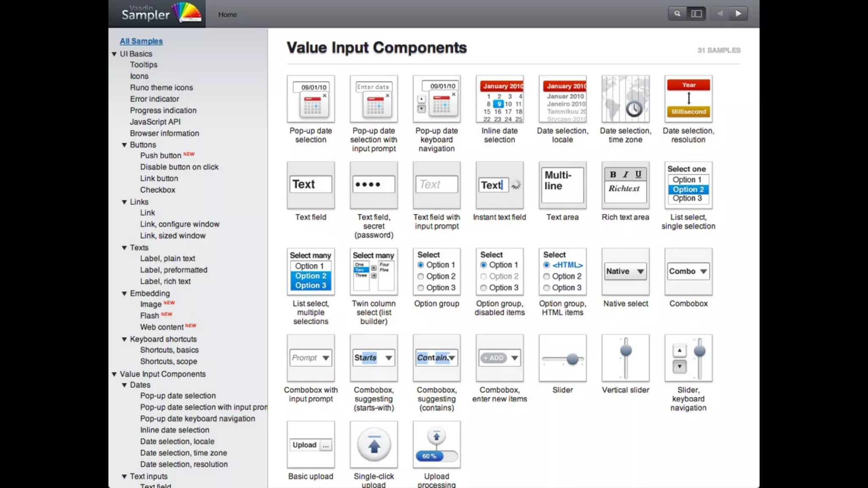Open the Single-click upload sample icon
The height and width of the screenshot is (488, 868).
pos(373,444)
